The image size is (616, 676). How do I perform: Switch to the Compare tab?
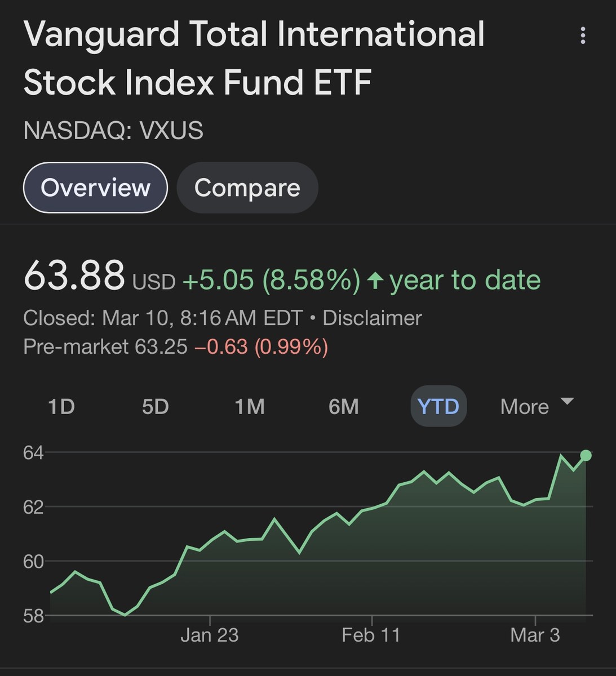pyautogui.click(x=247, y=188)
